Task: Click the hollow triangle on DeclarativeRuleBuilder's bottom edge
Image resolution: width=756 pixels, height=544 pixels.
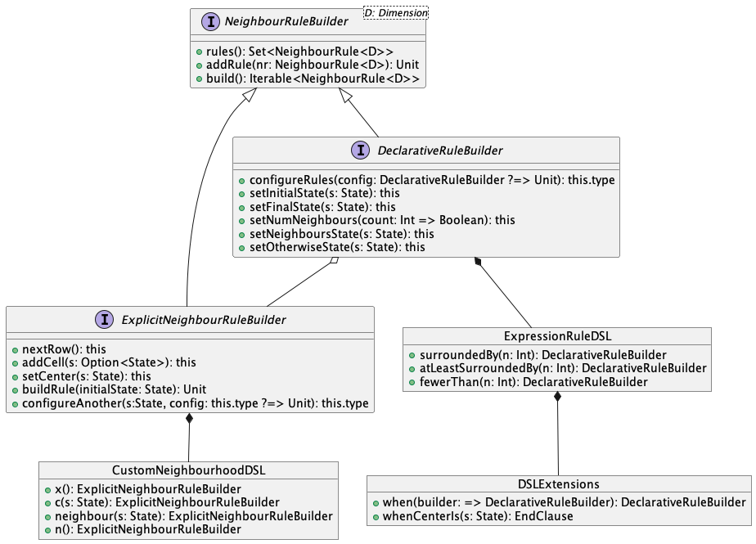Action: click(x=334, y=259)
